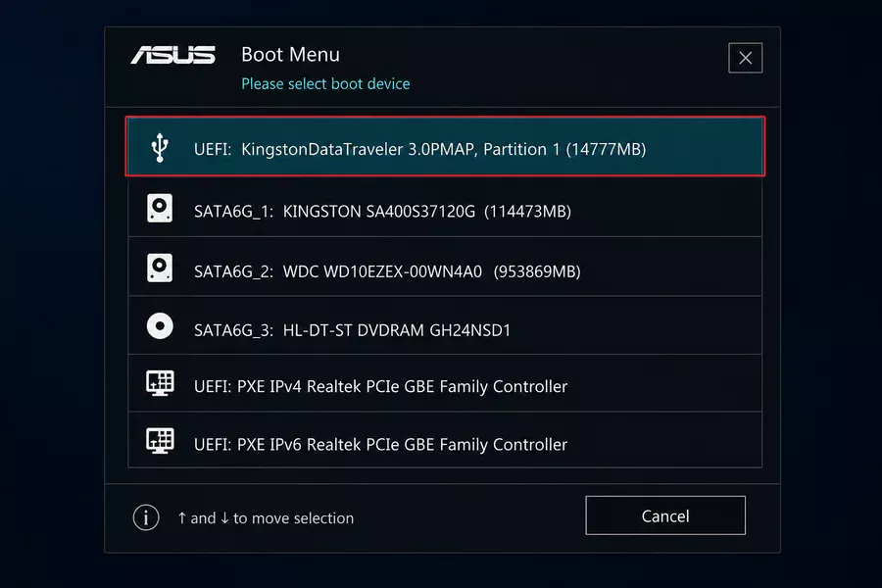Image resolution: width=882 pixels, height=588 pixels.
Task: Select UEFI PXE IPv4 Realtek entry
Action: tap(445, 383)
